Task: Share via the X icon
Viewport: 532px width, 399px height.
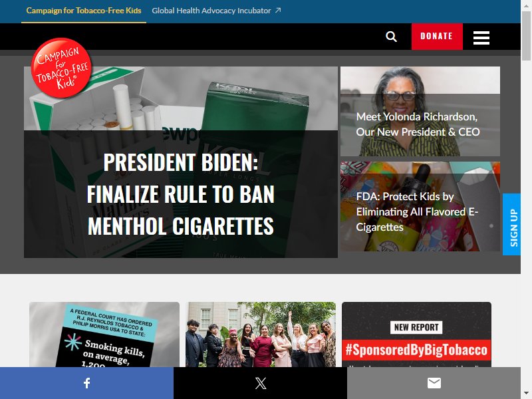Action: click(x=260, y=383)
